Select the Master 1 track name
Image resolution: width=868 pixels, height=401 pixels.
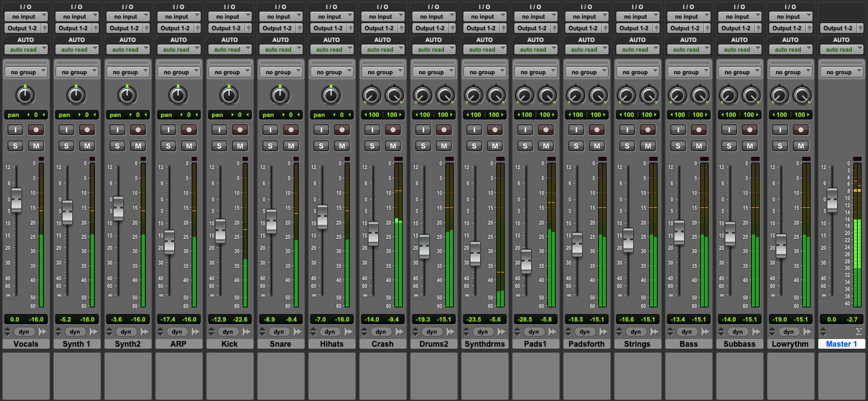(x=842, y=344)
